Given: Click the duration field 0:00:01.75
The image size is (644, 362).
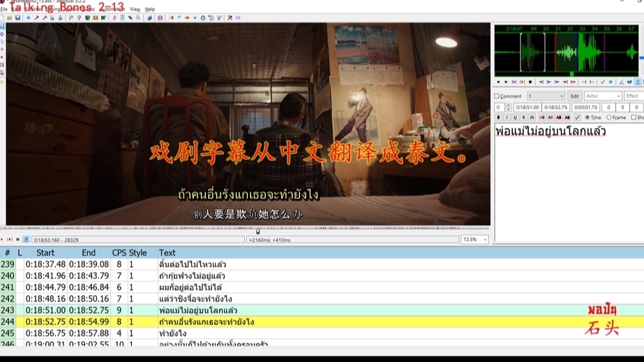Looking at the screenshot, I should point(585,107).
